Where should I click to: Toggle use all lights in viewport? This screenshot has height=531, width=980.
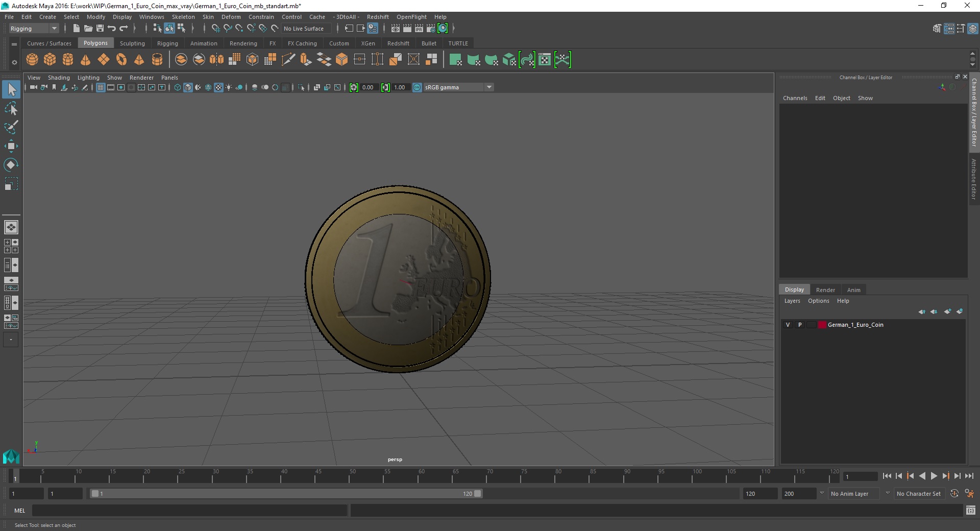coord(229,87)
